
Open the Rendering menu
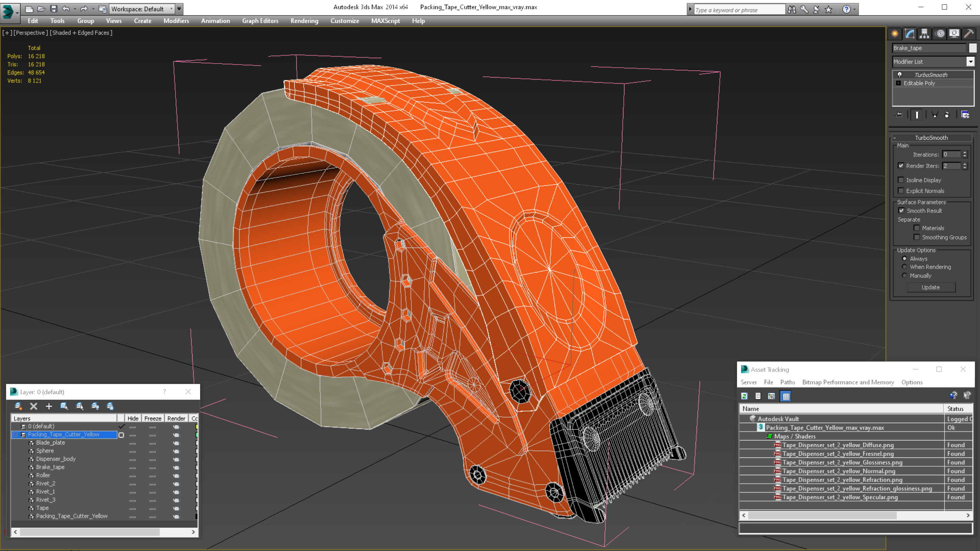[304, 21]
